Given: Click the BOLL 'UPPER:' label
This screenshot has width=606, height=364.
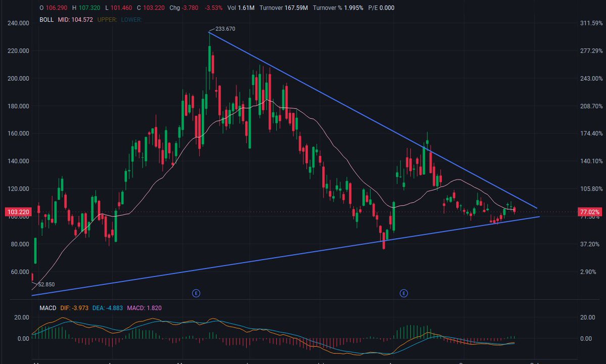Looking at the screenshot, I should pyautogui.click(x=107, y=19).
